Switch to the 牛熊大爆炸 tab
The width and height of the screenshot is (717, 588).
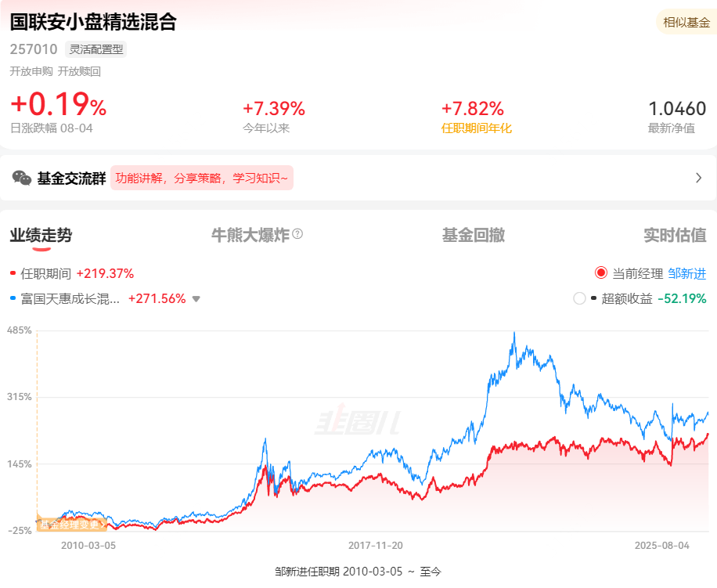click(x=250, y=235)
